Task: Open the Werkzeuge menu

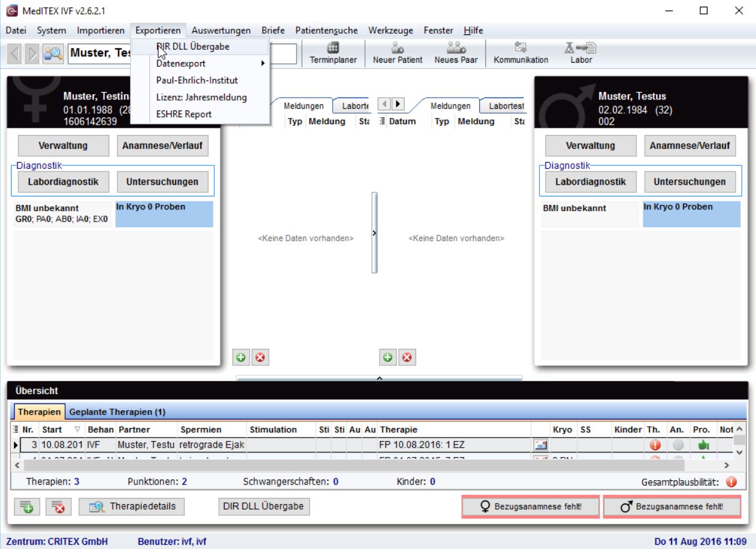Action: tap(390, 30)
